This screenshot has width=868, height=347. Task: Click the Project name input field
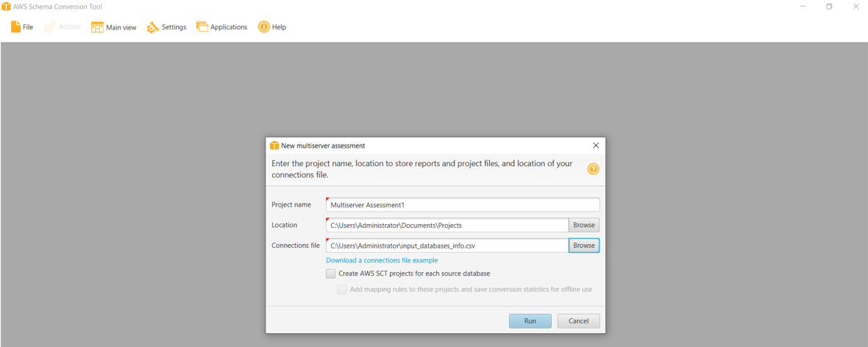tap(463, 205)
